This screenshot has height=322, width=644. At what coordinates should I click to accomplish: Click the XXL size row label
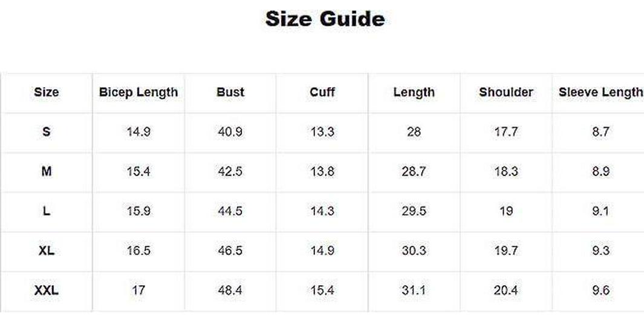tap(47, 291)
